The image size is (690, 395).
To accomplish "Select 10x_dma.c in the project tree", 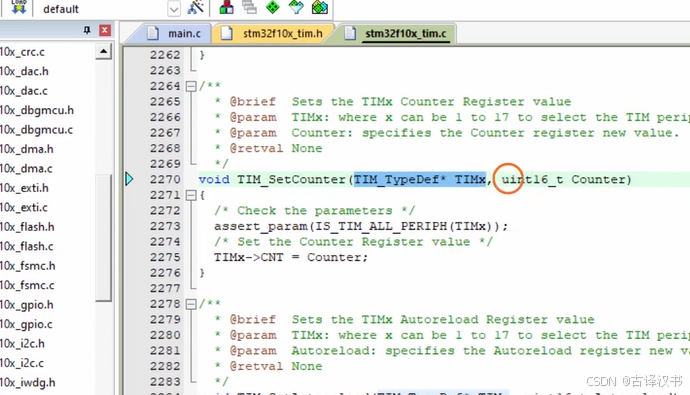I will click(x=26, y=168).
